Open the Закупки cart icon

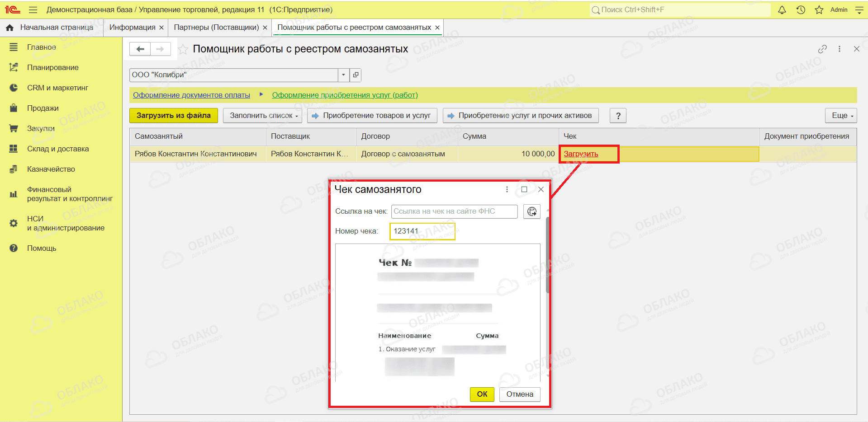14,128
